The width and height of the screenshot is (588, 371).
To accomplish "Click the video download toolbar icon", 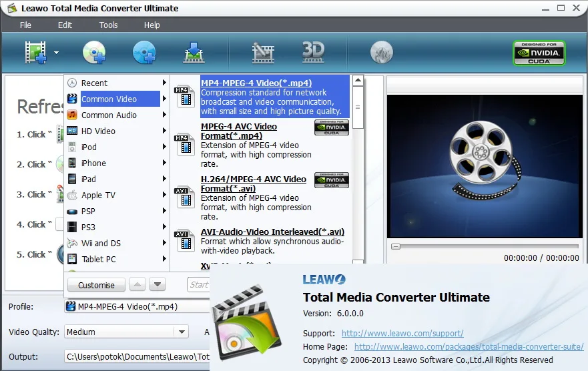I will pos(194,53).
